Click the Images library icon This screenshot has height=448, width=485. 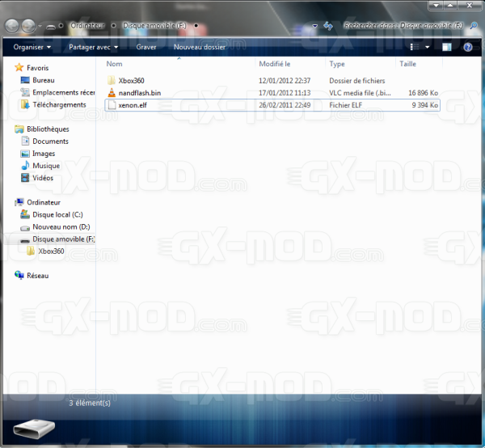[x=25, y=154]
